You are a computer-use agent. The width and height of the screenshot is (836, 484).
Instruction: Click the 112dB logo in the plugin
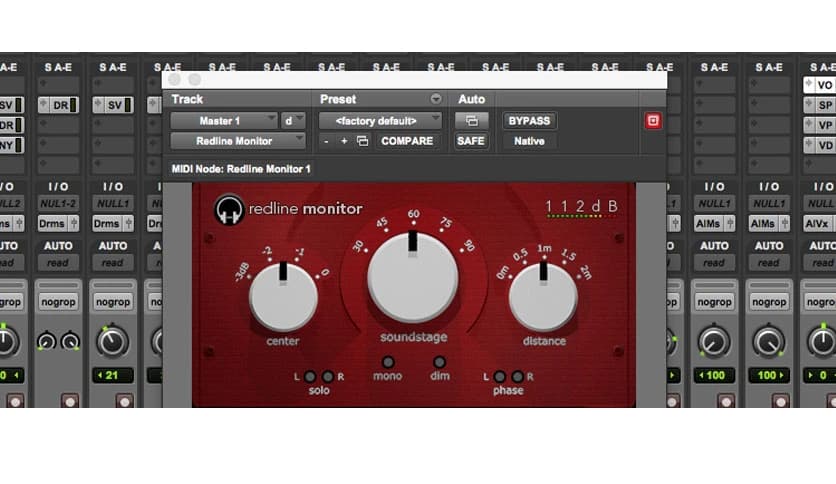coord(581,206)
